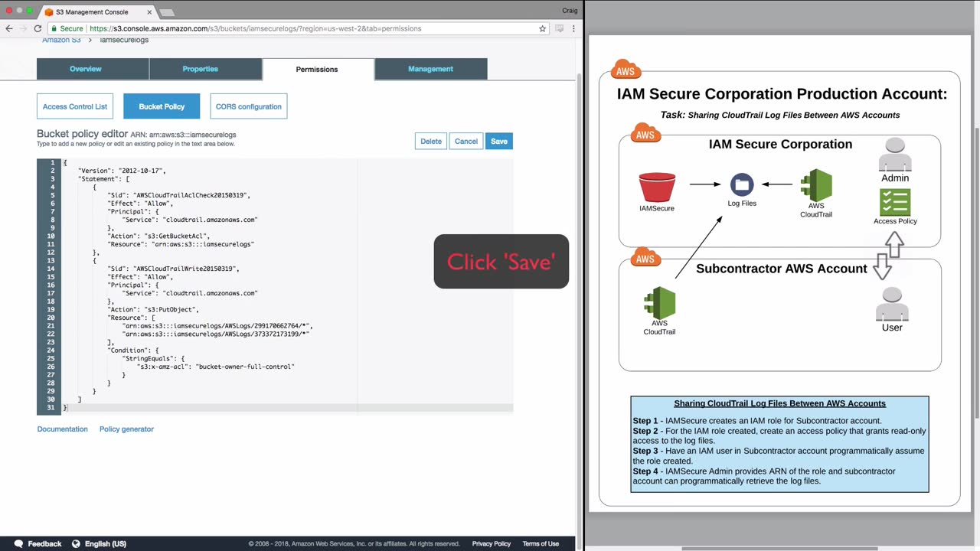Screen dimensions: 980x551
Task: Click the "s3:PutObject" action line
Action: 153,310
